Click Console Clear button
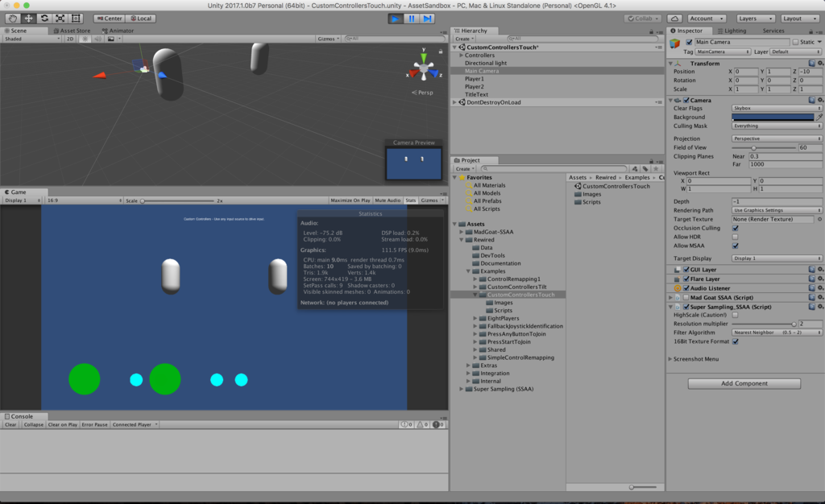This screenshot has height=504, width=825. click(x=10, y=424)
